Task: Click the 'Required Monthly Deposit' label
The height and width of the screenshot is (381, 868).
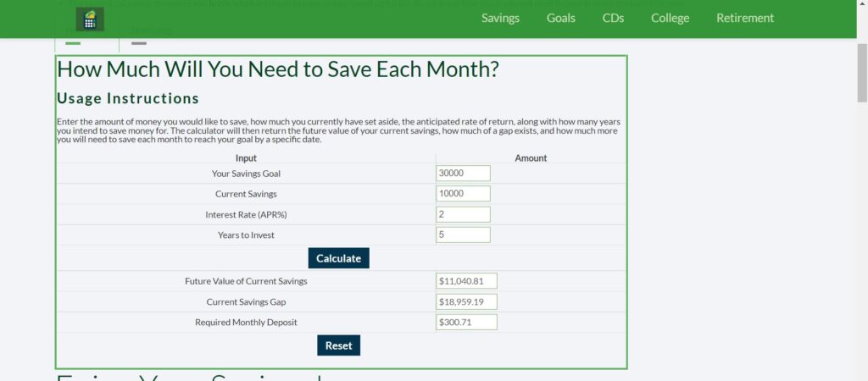Action: 246,323
